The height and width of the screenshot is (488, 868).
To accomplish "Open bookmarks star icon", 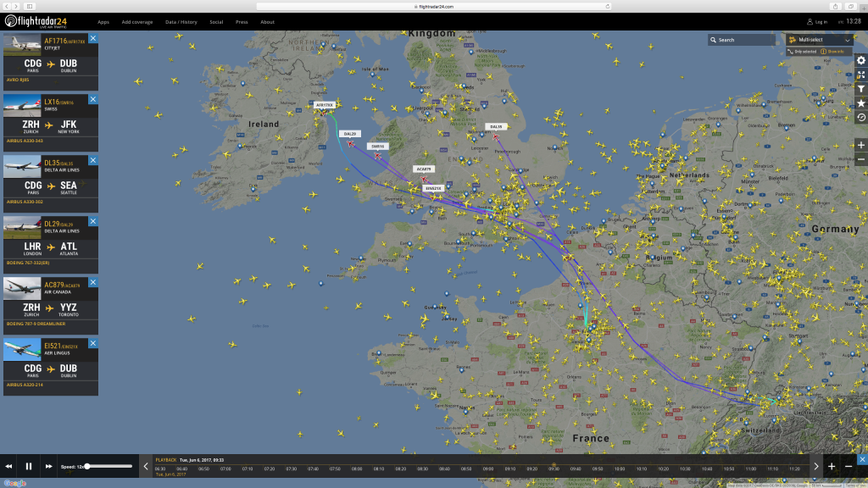I will [x=861, y=103].
